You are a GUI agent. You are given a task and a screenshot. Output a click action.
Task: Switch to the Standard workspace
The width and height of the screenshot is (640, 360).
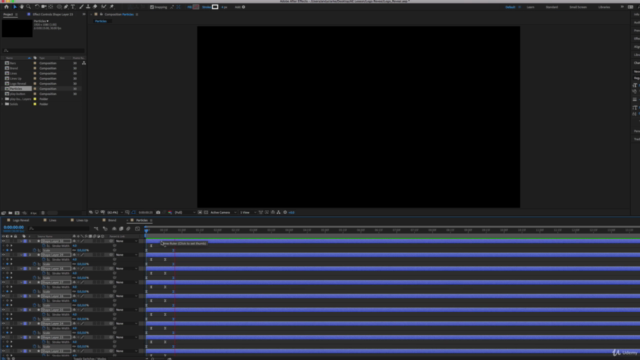pos(552,7)
